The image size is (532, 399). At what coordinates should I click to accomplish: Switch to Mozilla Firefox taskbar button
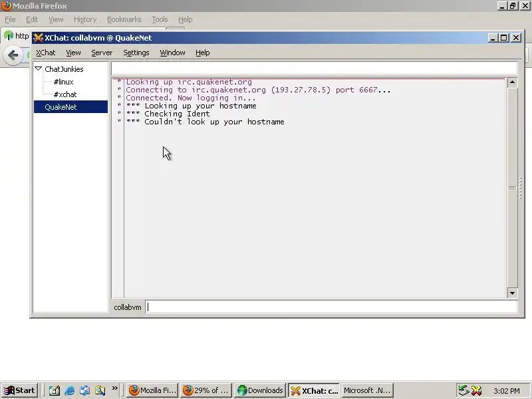(152, 390)
